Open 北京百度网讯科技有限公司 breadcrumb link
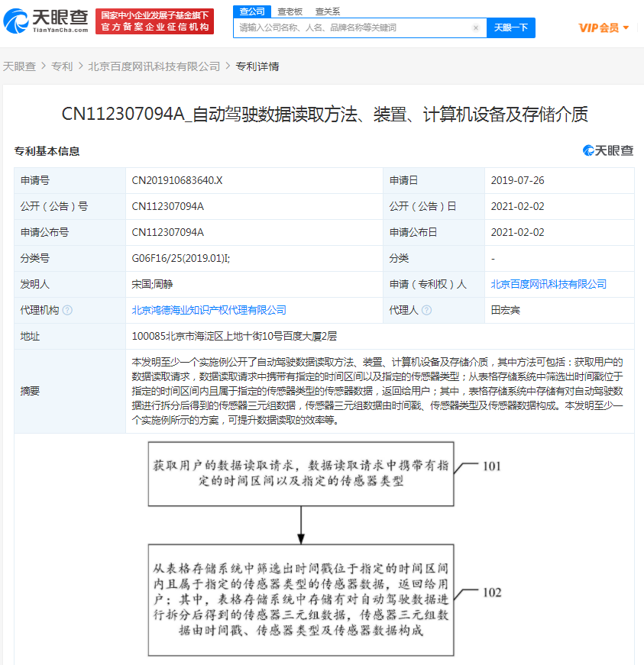The width and height of the screenshot is (644, 665). [x=154, y=66]
